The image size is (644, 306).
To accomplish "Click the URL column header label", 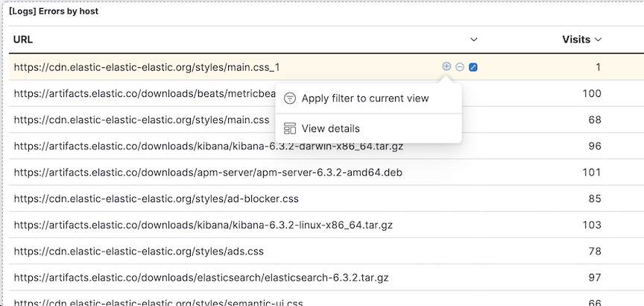I will [x=23, y=40].
